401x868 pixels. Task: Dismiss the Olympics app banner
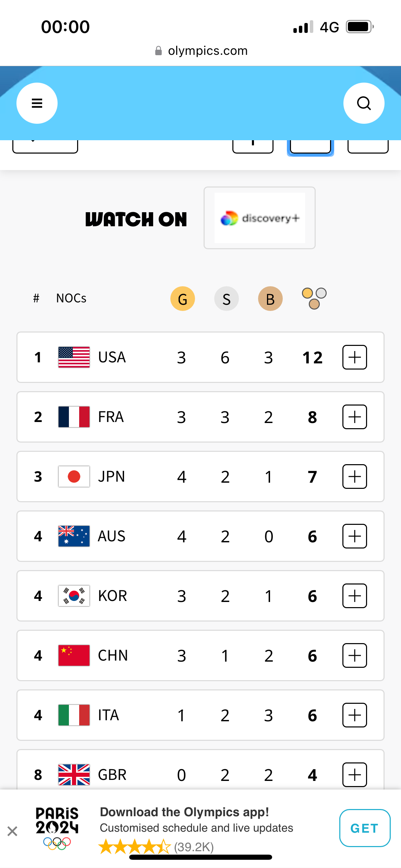(x=12, y=831)
